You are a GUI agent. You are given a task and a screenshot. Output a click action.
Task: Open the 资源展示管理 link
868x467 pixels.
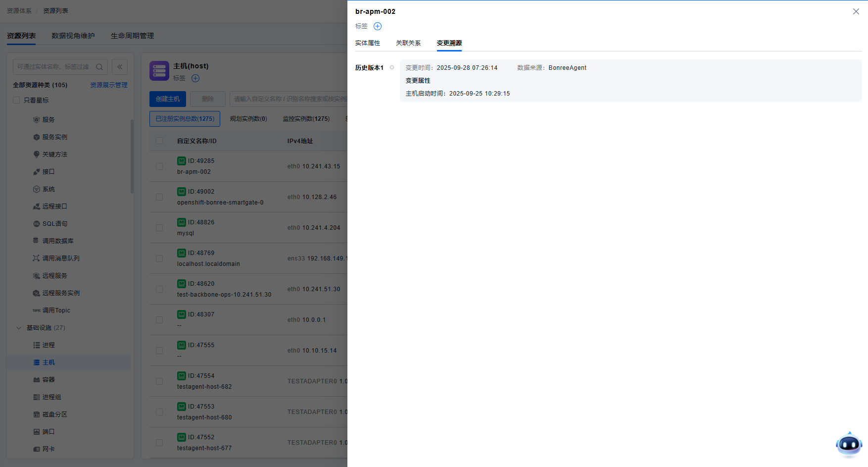click(x=108, y=85)
